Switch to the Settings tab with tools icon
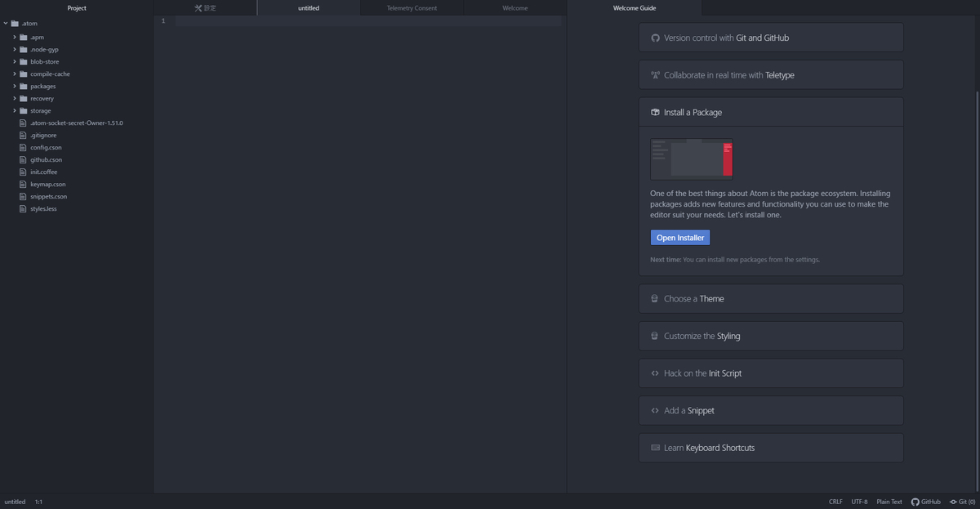Viewport: 980px width, 509px height. (205, 7)
